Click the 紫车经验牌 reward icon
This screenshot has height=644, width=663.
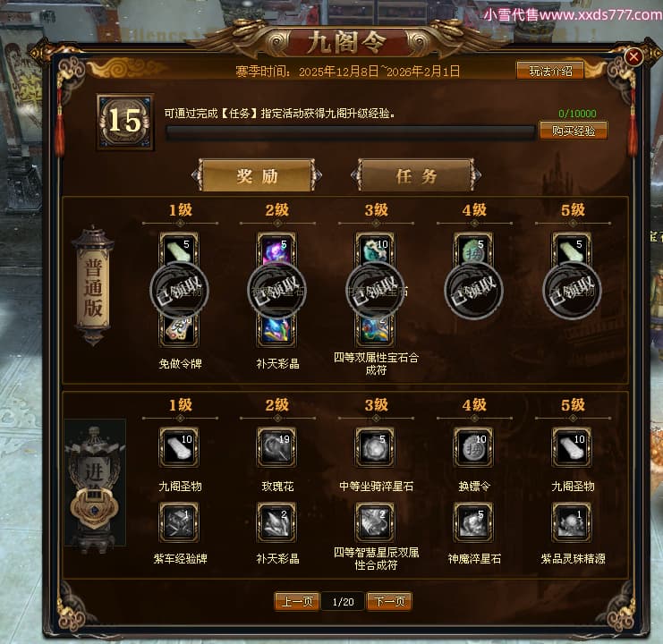click(x=179, y=521)
